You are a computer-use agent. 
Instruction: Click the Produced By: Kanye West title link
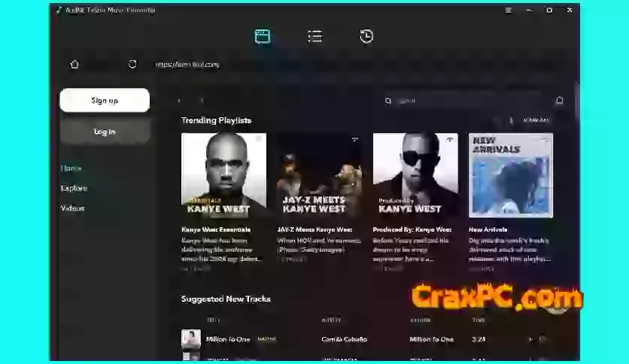pyautogui.click(x=412, y=229)
